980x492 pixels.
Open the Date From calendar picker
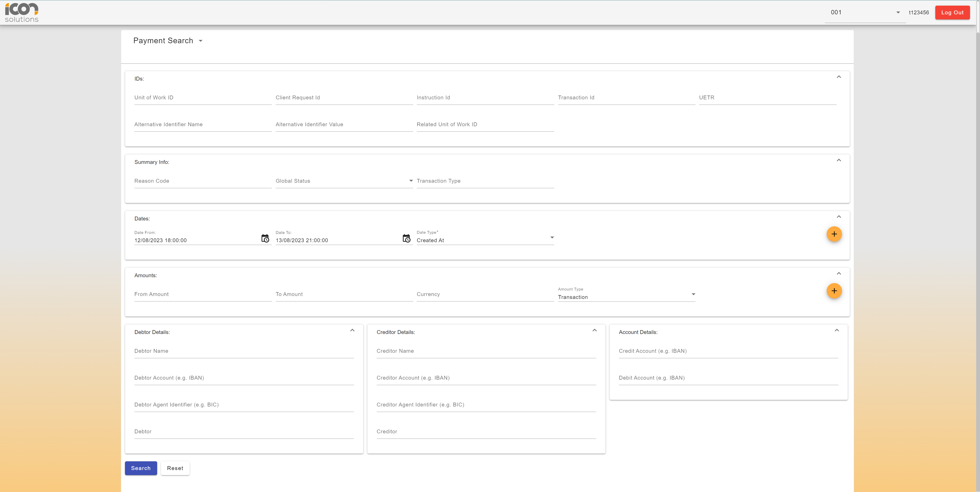click(265, 238)
